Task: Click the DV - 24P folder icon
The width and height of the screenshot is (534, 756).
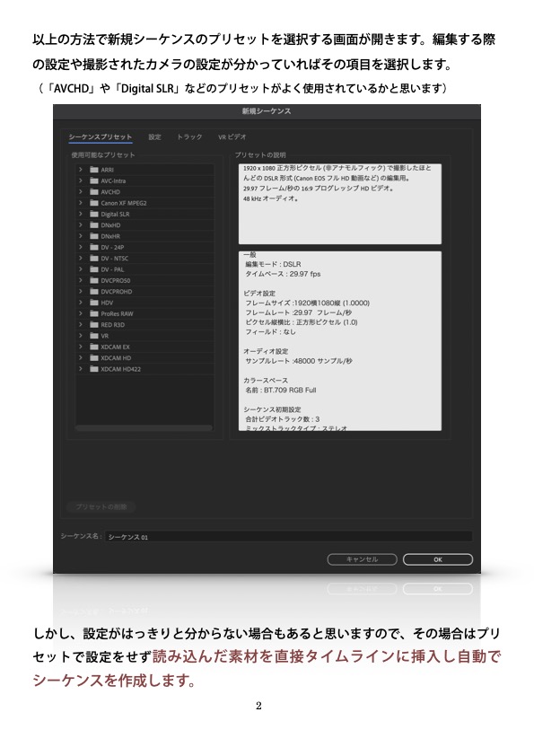Action: coord(94,247)
